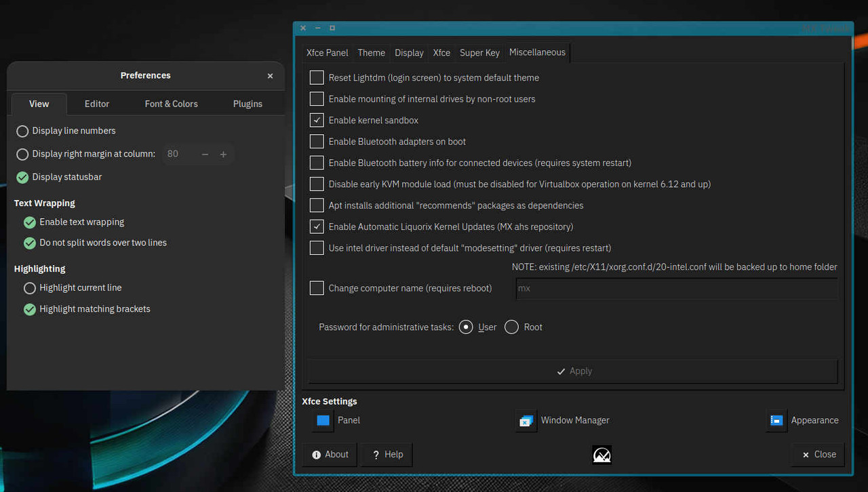Open Plugins tab in Preferences

[248, 104]
